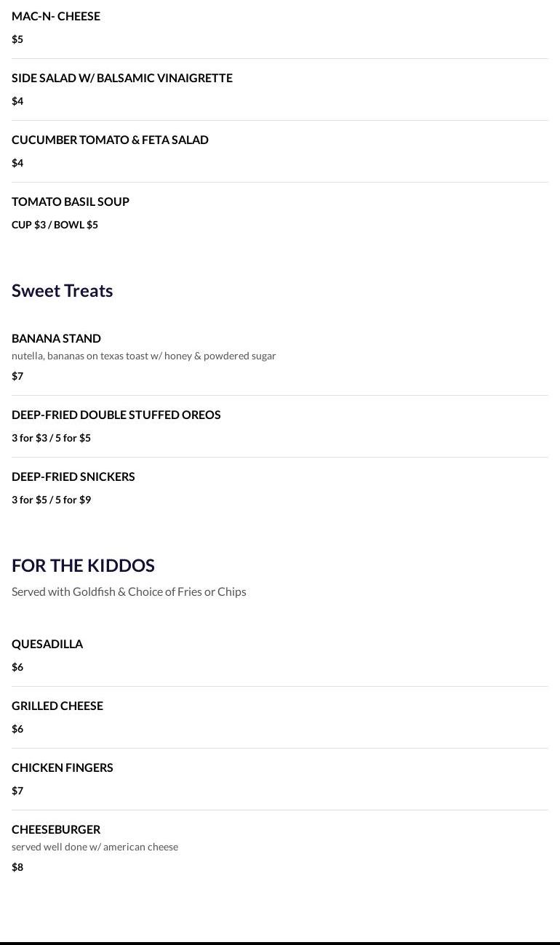Click Cucumber Tomato & Feta Salad title

[110, 140]
